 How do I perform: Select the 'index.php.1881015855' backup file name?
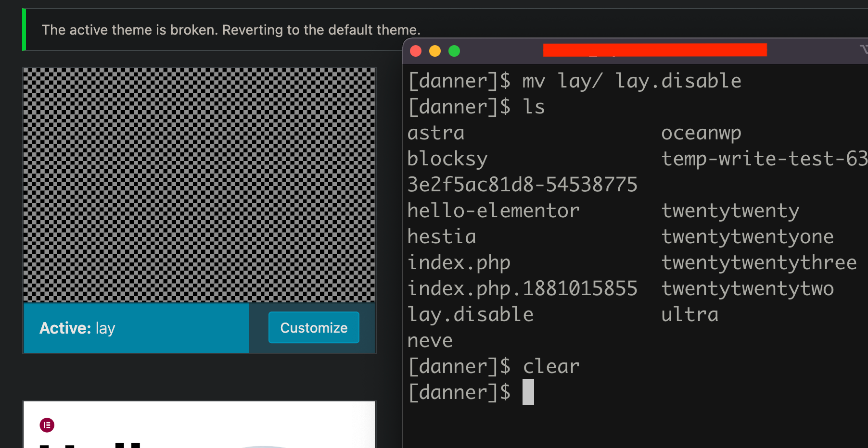point(523,288)
